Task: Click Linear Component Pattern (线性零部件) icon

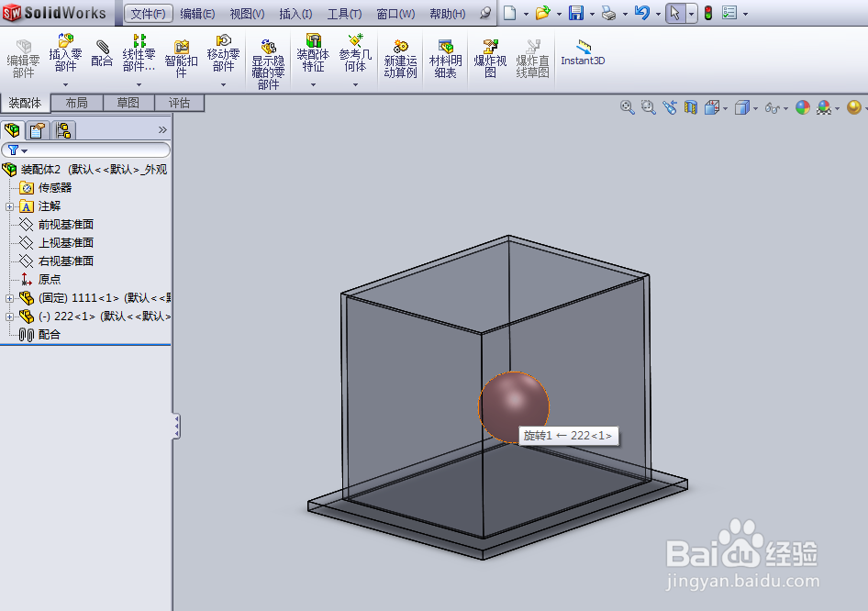Action: (139, 54)
